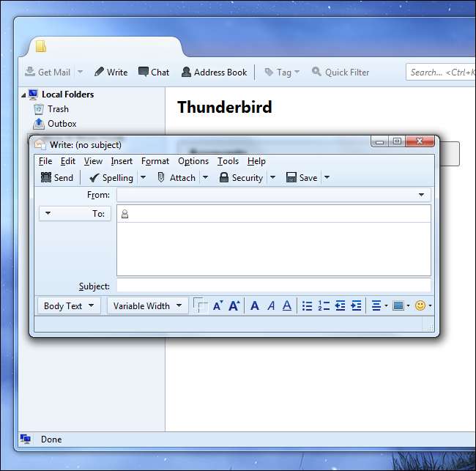Collapse the Local Folders tree
476x471 pixels.
click(23, 95)
